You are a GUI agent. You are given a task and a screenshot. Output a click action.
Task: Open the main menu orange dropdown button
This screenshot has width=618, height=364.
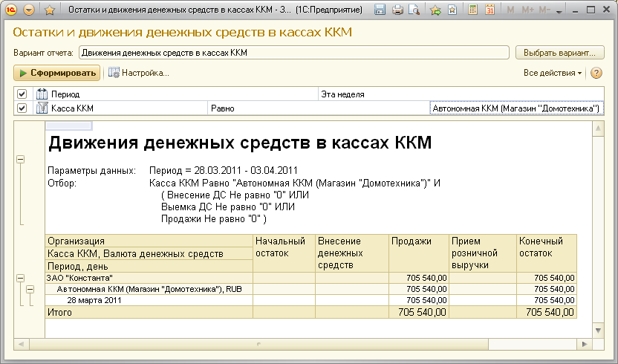pyautogui.click(x=29, y=10)
